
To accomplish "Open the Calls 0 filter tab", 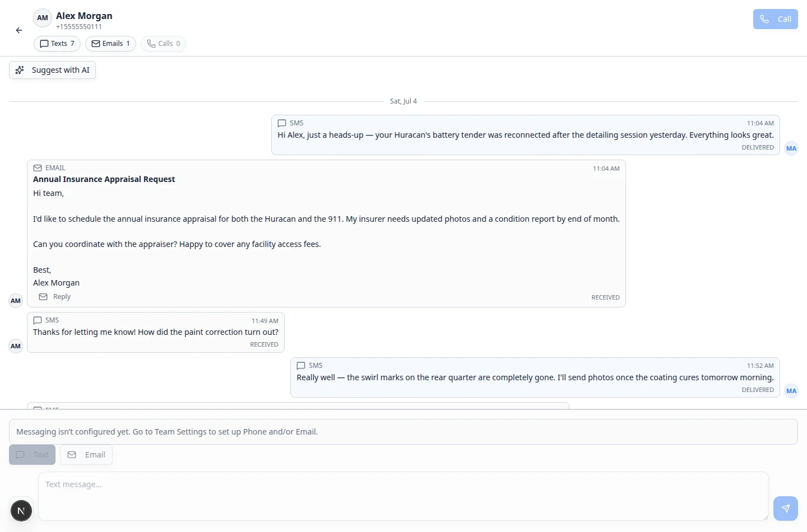I will [x=163, y=44].
